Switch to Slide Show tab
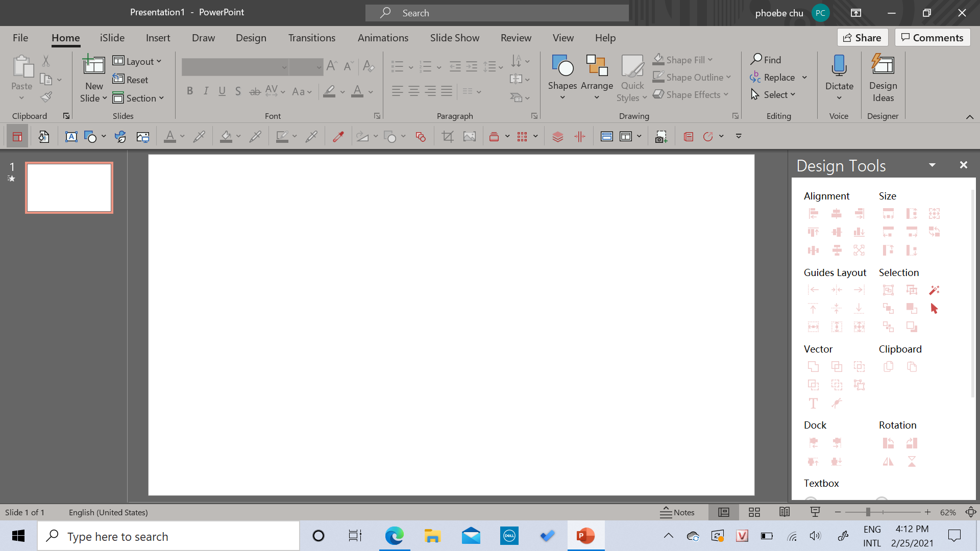 455,38
